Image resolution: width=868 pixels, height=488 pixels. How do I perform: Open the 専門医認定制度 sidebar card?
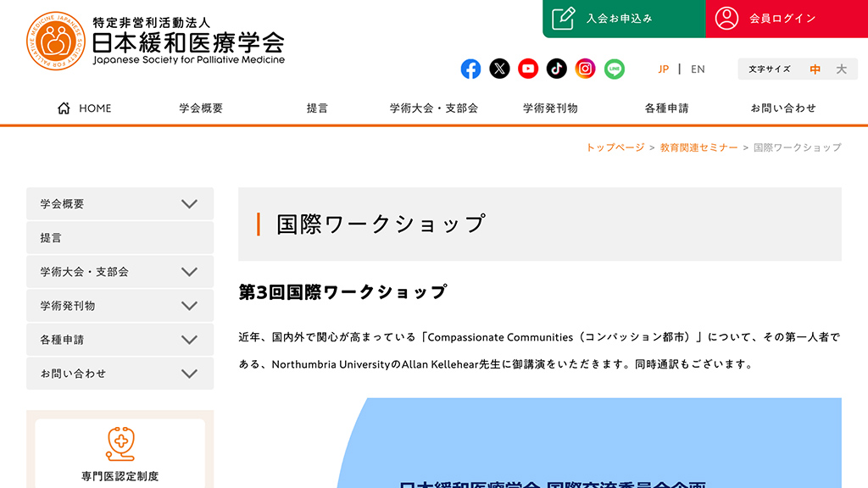pyautogui.click(x=120, y=454)
